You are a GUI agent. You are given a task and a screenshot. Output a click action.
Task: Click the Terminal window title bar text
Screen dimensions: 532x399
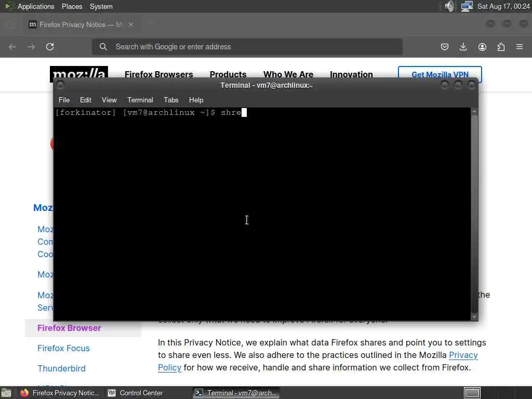pyautogui.click(x=267, y=85)
